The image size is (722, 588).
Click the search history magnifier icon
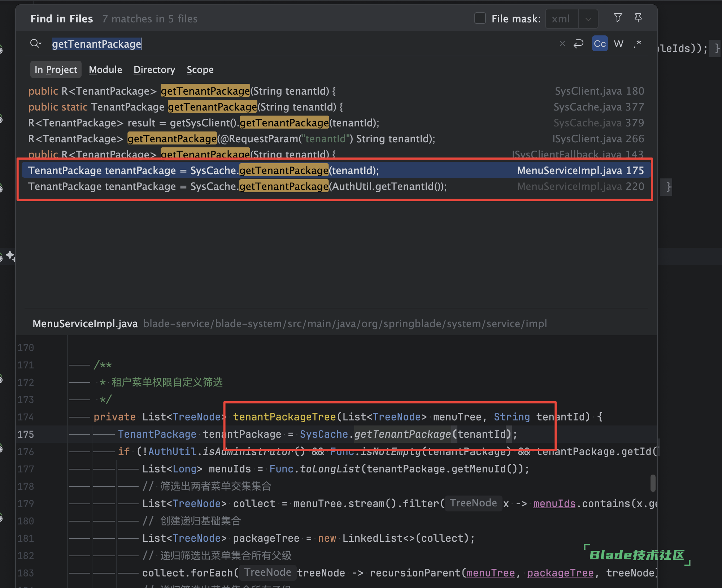(x=35, y=44)
